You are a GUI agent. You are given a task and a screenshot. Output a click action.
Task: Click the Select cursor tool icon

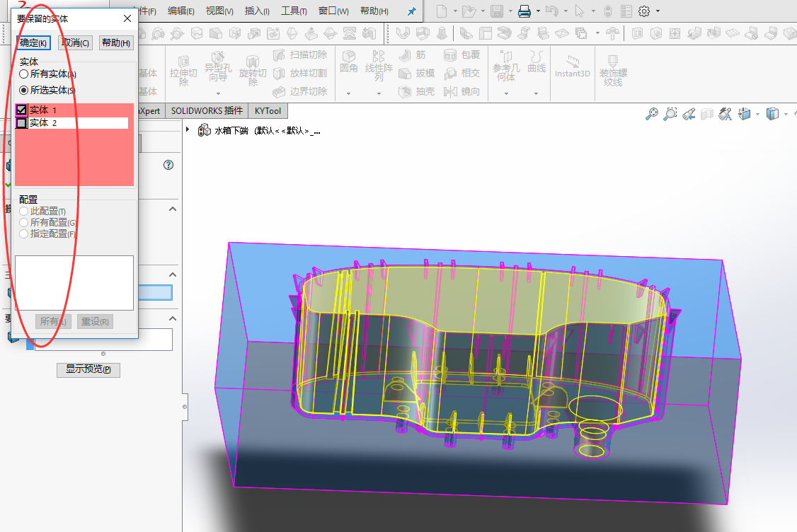[x=580, y=11]
